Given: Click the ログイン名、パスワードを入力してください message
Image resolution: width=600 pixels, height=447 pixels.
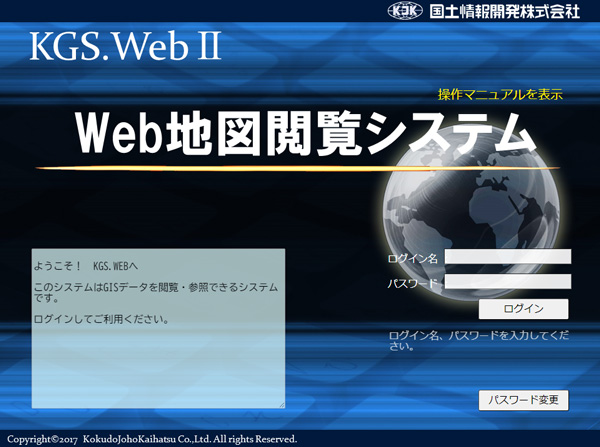Looking at the screenshot, I should (479, 341).
